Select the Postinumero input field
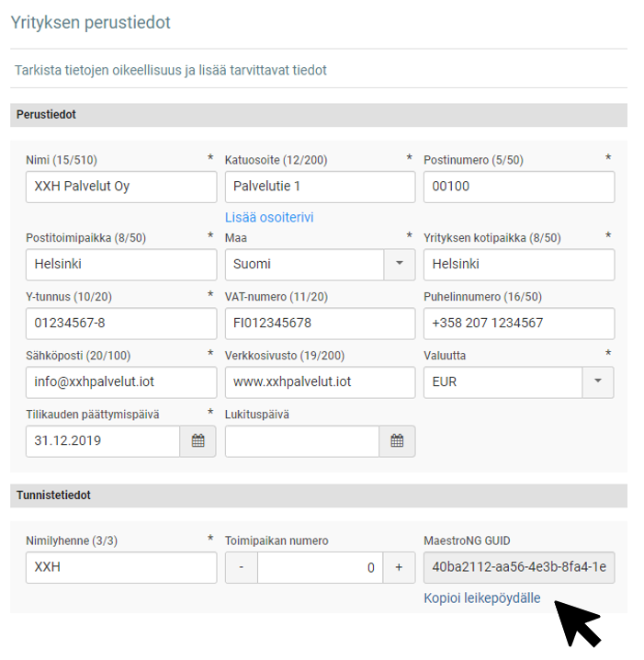 519,187
